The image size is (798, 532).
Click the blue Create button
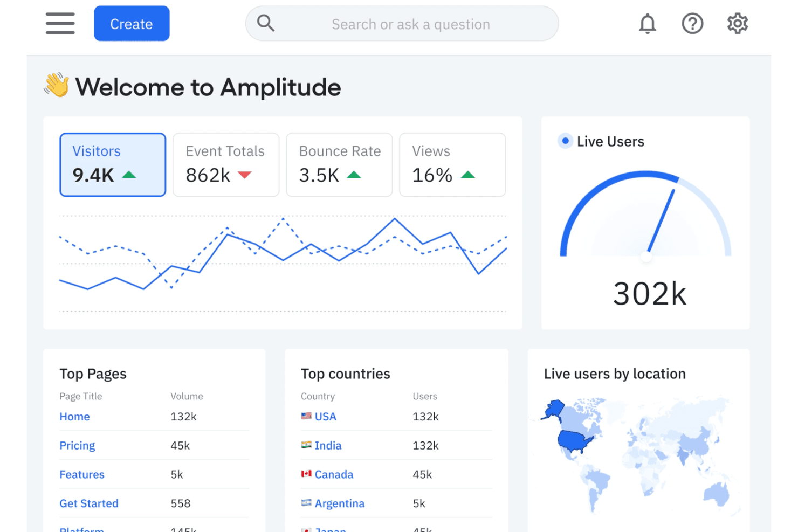(132, 24)
